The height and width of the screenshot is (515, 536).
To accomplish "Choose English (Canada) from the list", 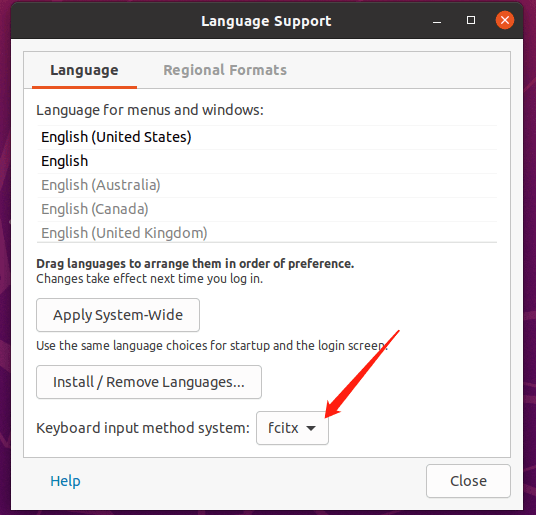I will tap(267, 209).
